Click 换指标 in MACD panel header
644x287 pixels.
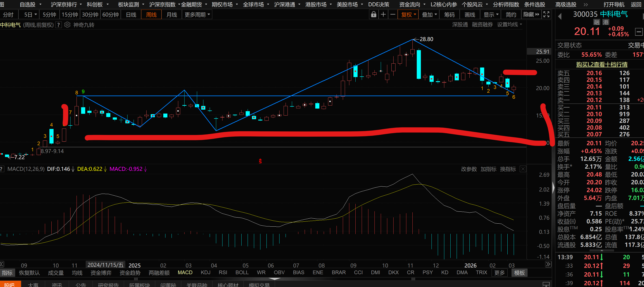coord(508,169)
